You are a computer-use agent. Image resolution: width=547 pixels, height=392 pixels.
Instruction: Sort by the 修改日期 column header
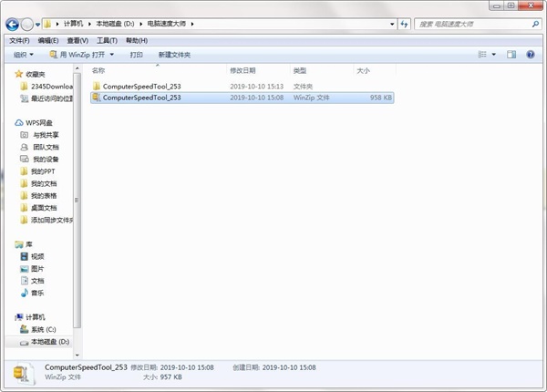tap(243, 71)
